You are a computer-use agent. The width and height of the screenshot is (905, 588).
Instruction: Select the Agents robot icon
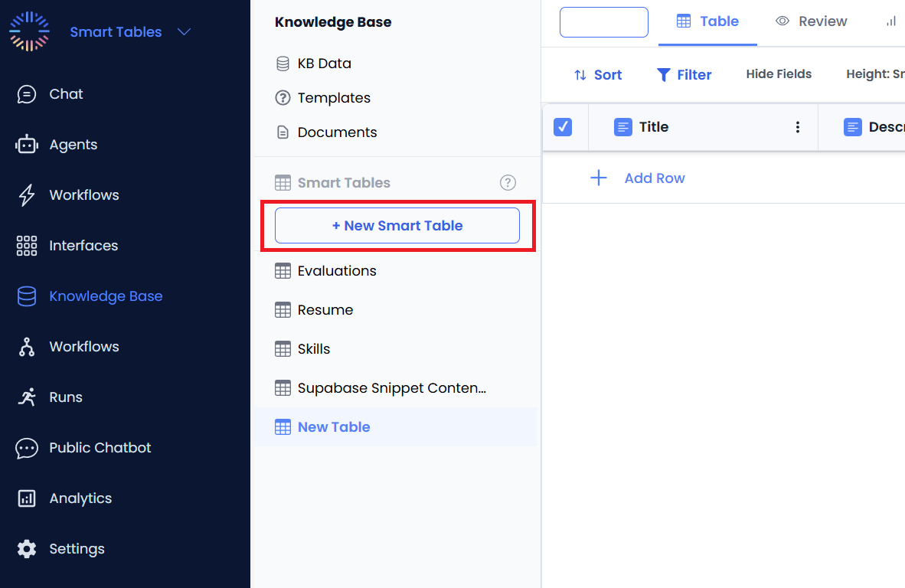[x=27, y=144]
